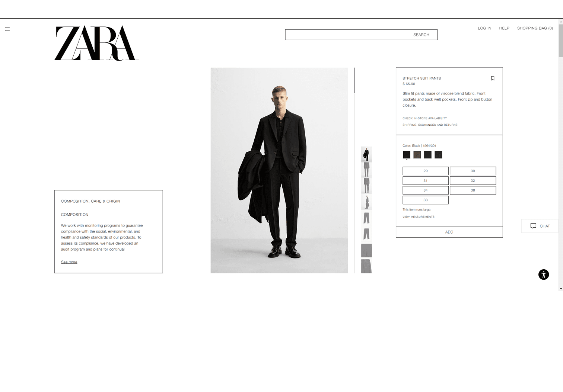Open the Shopping Bag
Screen dimensions: 563x392
tap(535, 28)
